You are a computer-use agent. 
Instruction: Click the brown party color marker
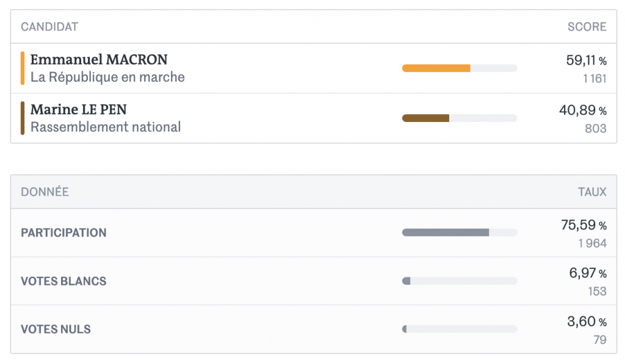(x=23, y=118)
